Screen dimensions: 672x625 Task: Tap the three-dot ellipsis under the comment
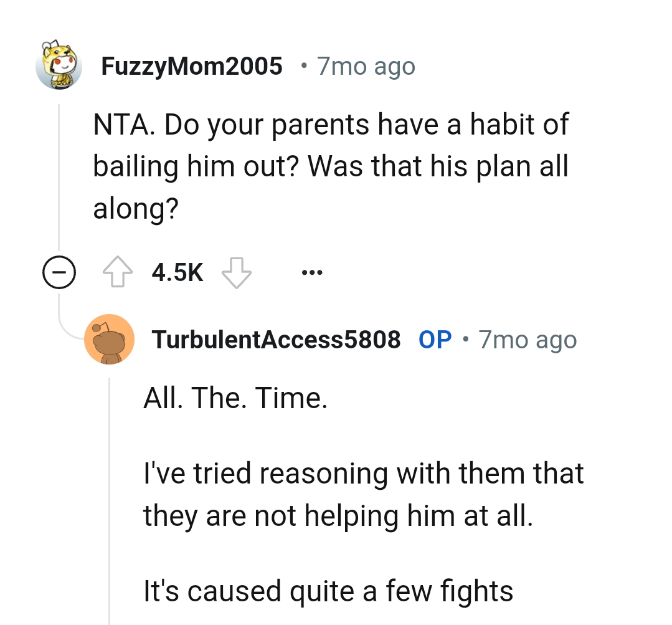[x=311, y=272]
